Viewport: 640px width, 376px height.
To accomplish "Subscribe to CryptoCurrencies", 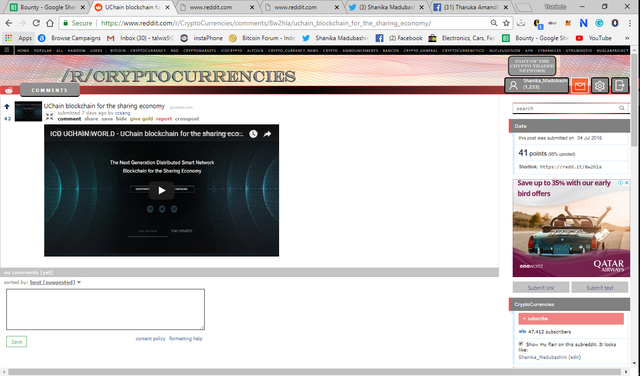I will [571, 318].
